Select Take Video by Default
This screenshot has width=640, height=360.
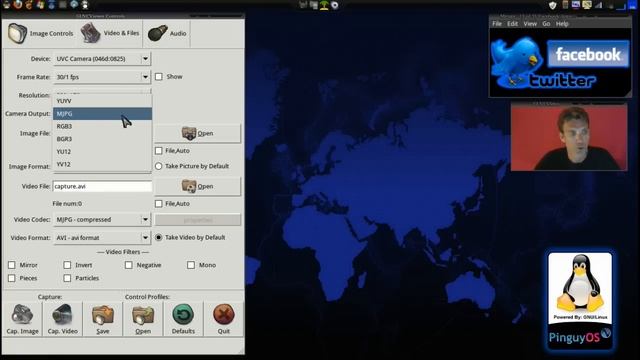click(x=159, y=238)
